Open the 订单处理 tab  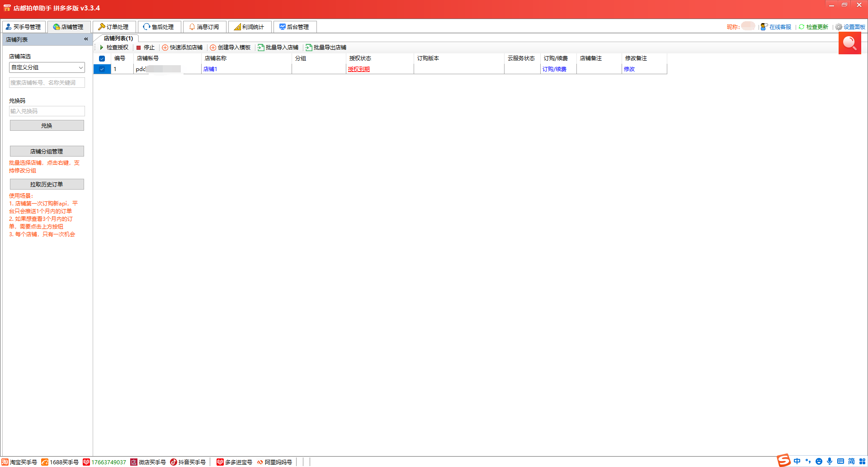coord(114,27)
